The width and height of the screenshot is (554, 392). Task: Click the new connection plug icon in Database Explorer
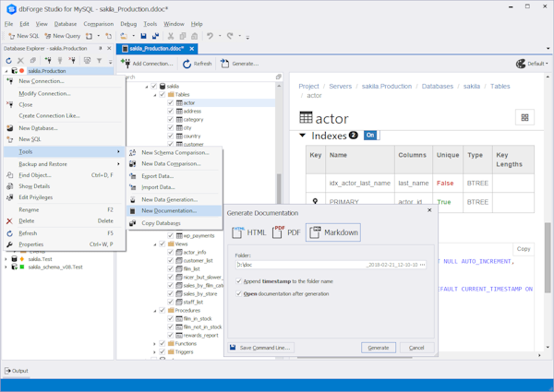pos(48,61)
